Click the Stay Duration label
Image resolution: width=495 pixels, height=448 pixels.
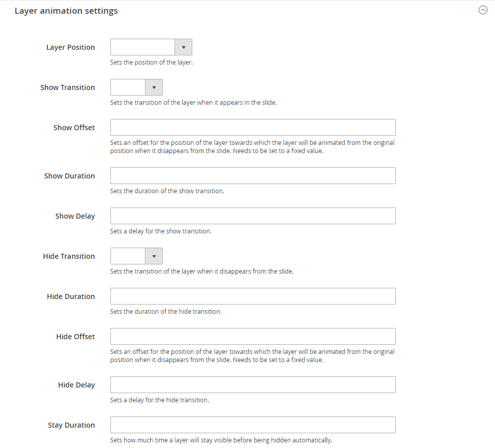(x=71, y=425)
